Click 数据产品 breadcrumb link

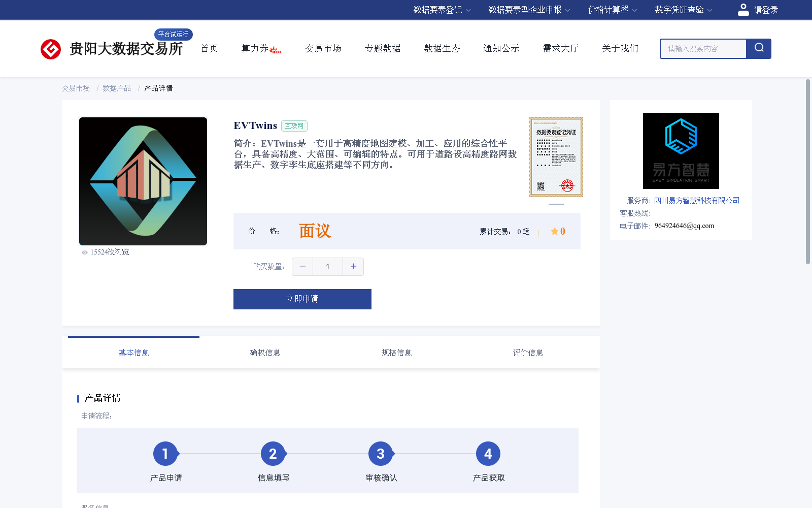[117, 88]
